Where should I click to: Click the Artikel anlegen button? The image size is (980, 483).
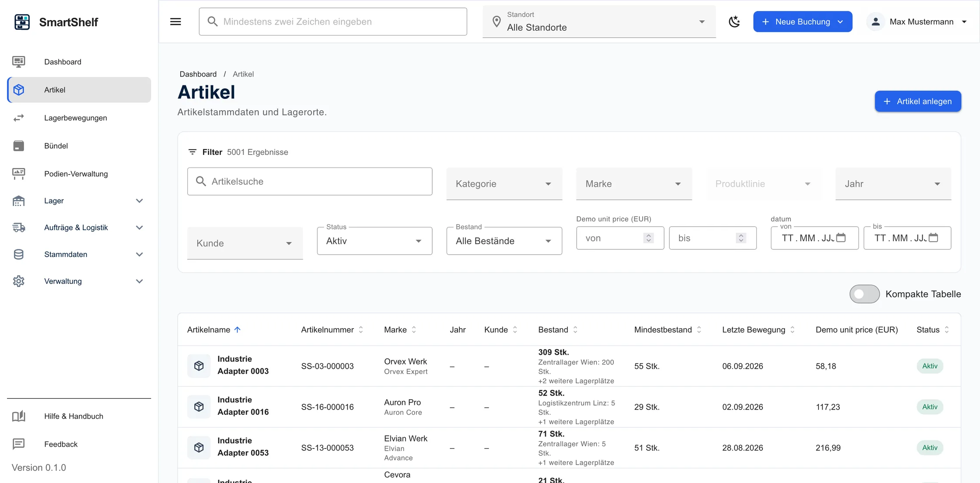coord(918,101)
